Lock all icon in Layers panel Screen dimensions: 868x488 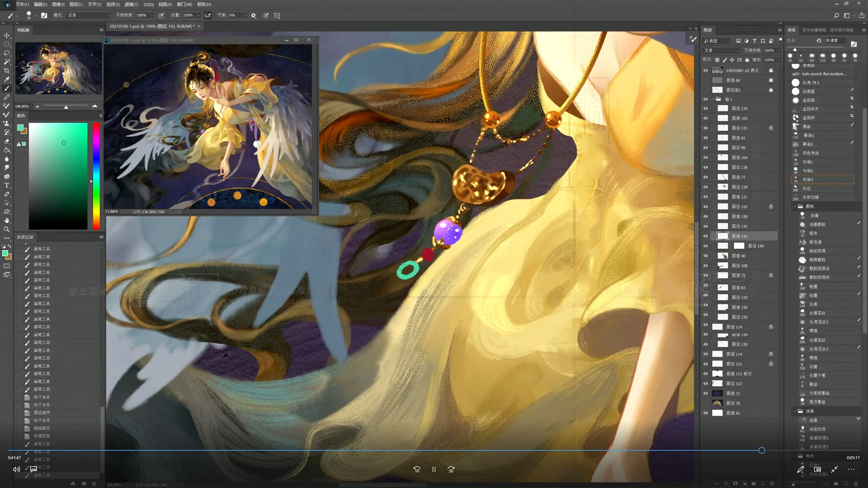(747, 60)
